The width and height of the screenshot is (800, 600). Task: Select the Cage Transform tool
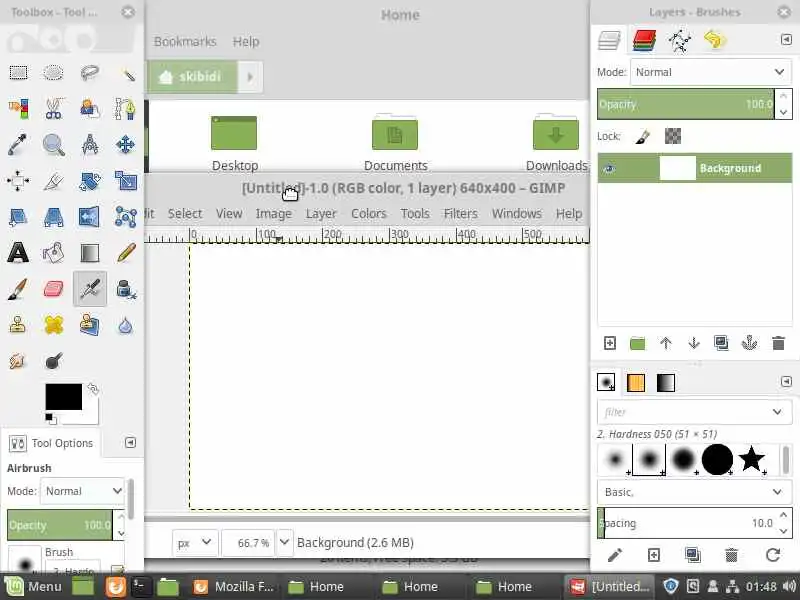[x=126, y=217]
